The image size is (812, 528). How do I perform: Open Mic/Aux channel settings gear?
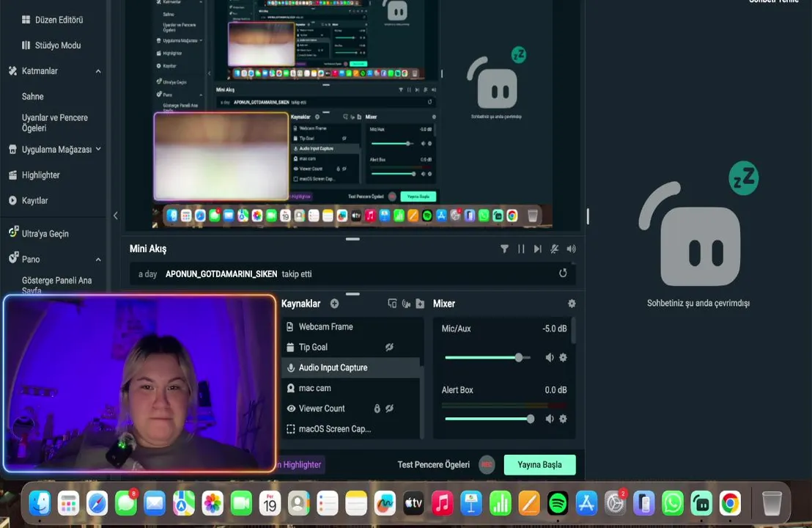563,358
